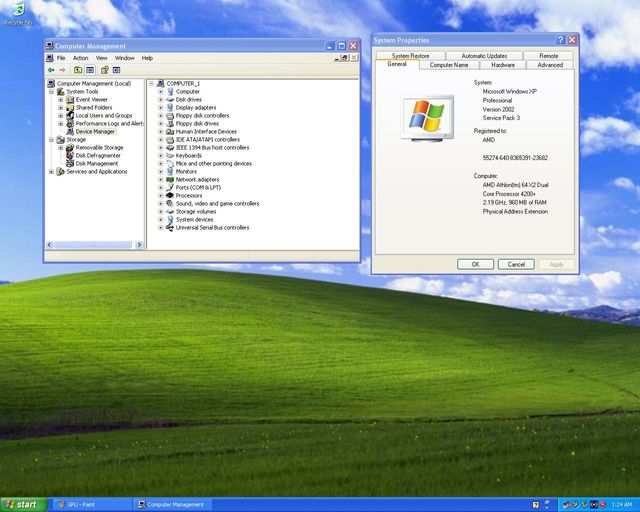
Task: Open the Action menu
Action: 80,58
